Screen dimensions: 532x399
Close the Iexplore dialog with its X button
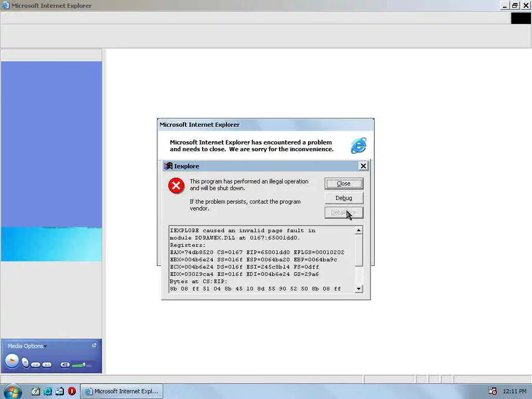click(x=363, y=166)
